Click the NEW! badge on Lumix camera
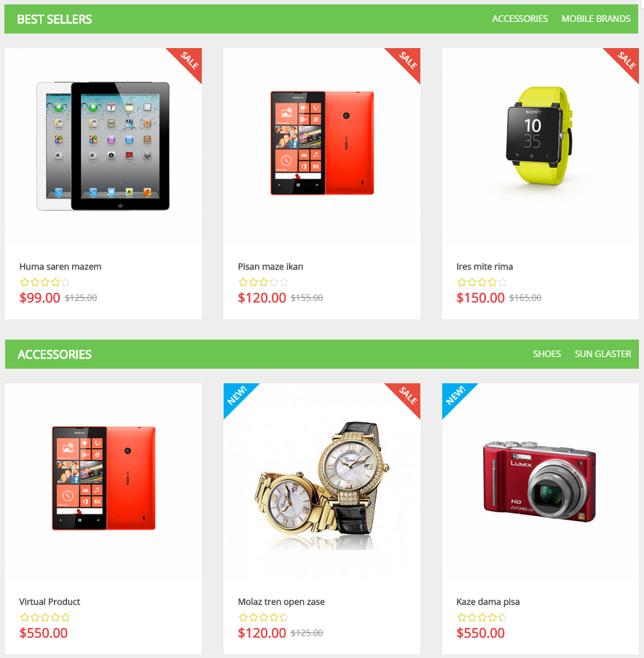Viewport: 644px width, 658px height. click(455, 396)
